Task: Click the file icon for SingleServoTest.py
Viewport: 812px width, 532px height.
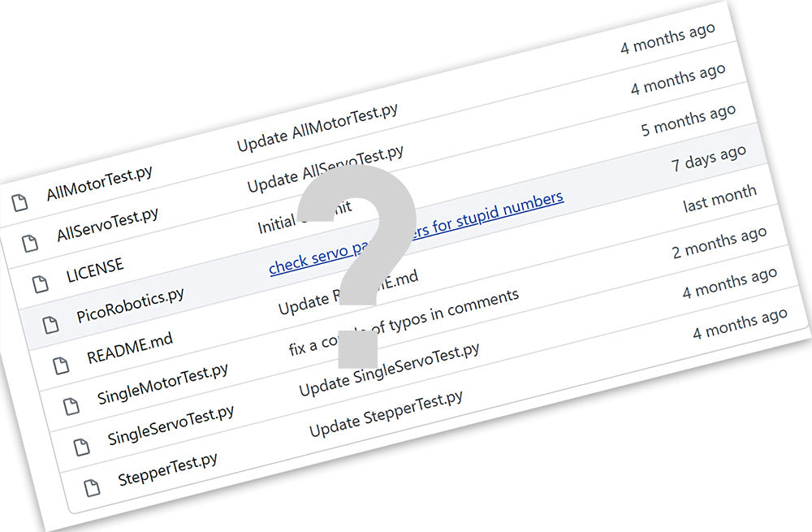Action: point(82,447)
